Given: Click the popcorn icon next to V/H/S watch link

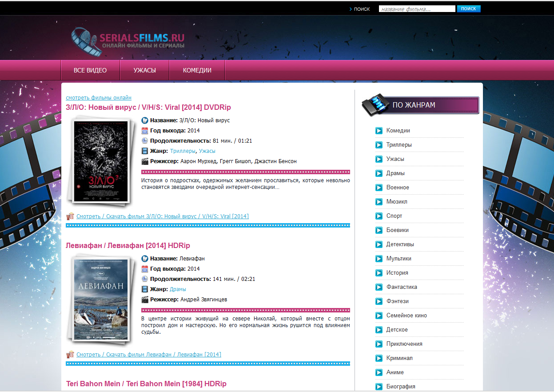Looking at the screenshot, I should (x=70, y=216).
